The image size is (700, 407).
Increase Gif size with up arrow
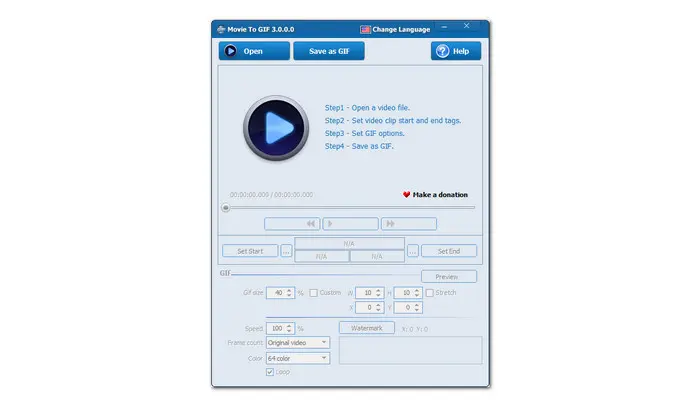click(x=289, y=290)
